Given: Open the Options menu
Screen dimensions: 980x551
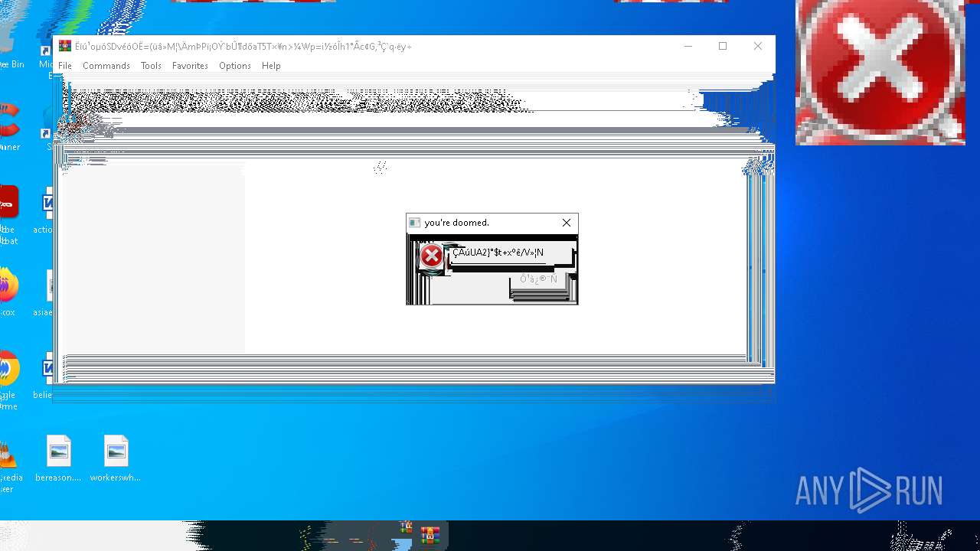Looking at the screenshot, I should (x=235, y=66).
